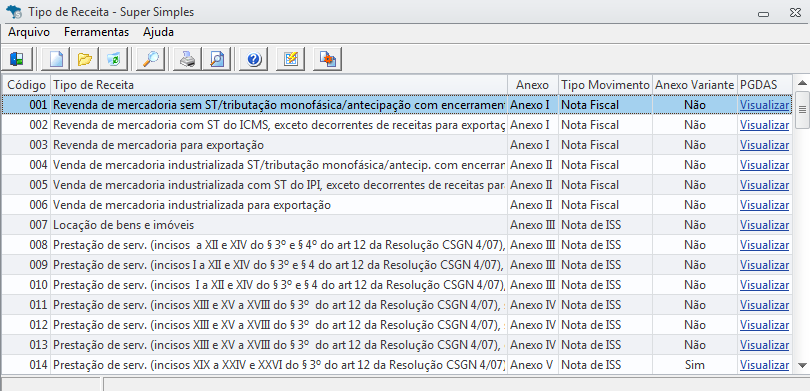
Task: Open Visualizar link for code 007
Action: pos(764,225)
